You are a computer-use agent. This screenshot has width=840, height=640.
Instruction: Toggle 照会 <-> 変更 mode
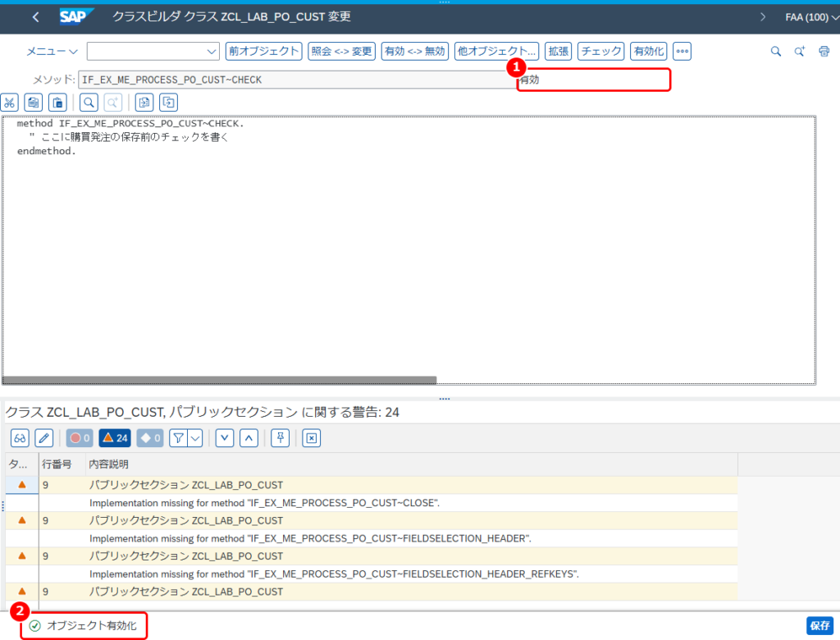point(341,52)
